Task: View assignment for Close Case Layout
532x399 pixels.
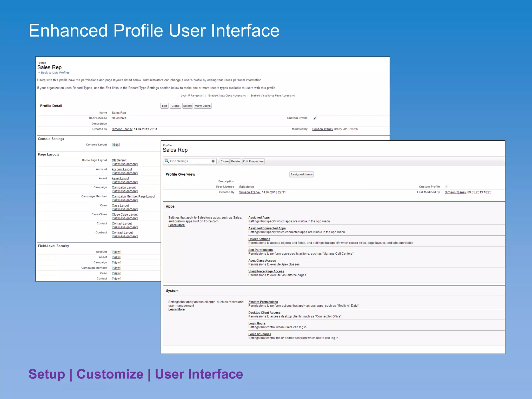Action: (125, 218)
